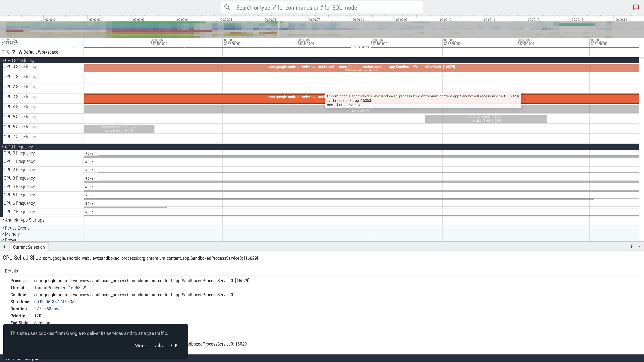Click the external arrow icon next to ThreadPoolForeg
The width and height of the screenshot is (644, 362).
(85, 288)
